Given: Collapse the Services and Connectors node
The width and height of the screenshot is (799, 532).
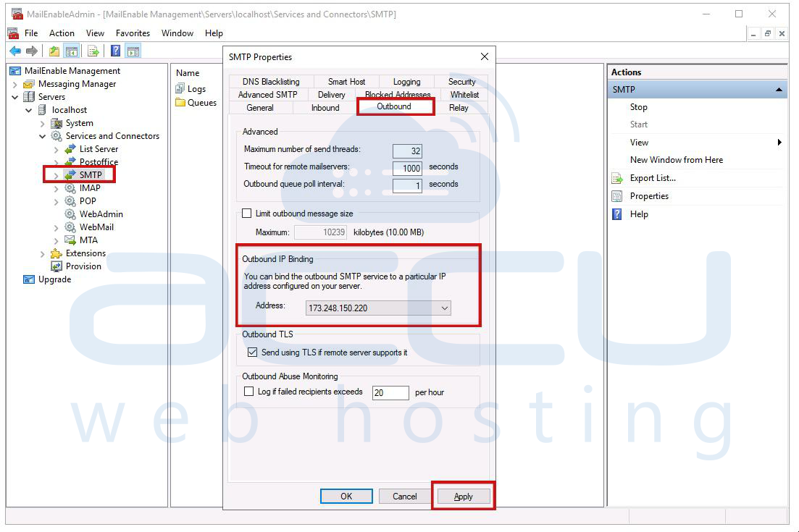Looking at the screenshot, I should pos(42,136).
